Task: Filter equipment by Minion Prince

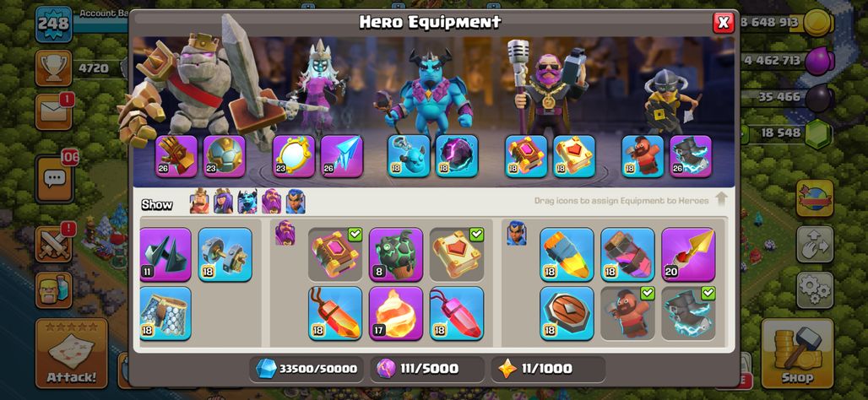Action: [247, 202]
